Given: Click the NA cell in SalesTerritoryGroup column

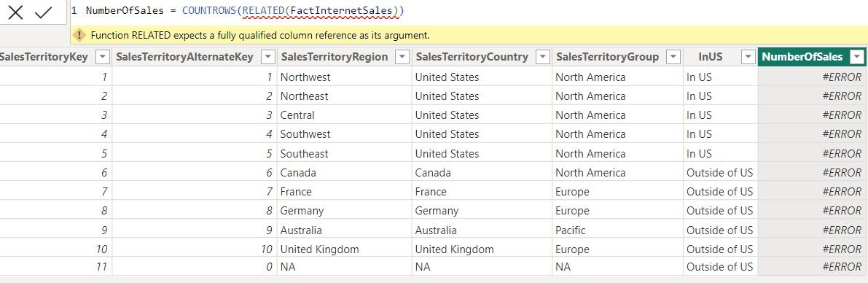Looking at the screenshot, I should (x=617, y=266).
